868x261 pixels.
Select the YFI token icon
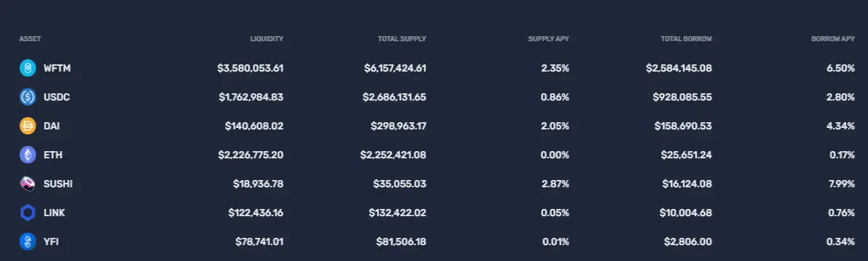(x=27, y=241)
